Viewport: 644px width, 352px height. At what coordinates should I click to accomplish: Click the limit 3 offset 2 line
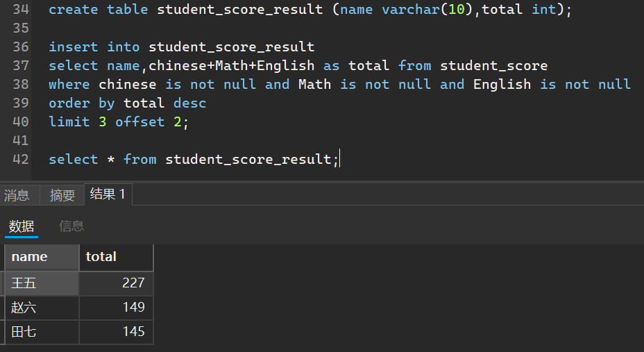coord(119,122)
